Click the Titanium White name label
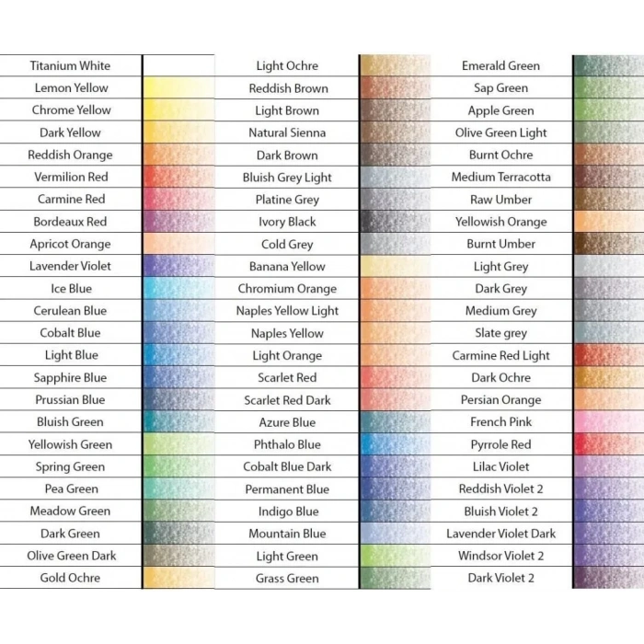Screen dimensions: 644x644 tap(70, 65)
